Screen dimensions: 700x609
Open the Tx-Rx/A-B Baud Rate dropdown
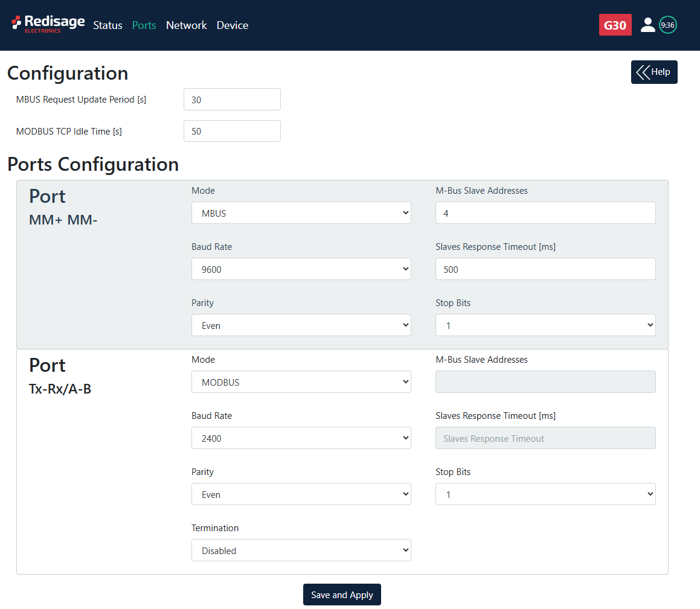point(301,438)
